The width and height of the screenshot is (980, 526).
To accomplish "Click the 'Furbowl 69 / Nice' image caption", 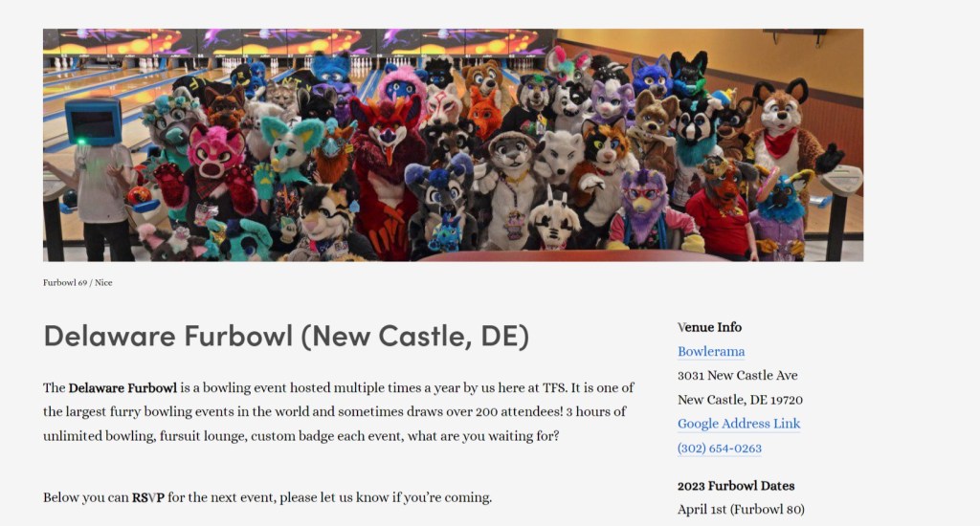I will (x=78, y=283).
